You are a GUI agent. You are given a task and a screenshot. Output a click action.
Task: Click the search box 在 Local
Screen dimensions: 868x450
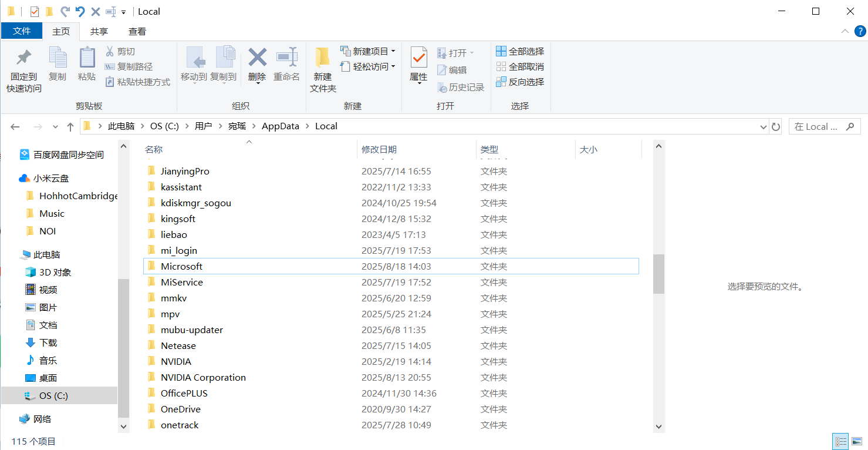(825, 126)
